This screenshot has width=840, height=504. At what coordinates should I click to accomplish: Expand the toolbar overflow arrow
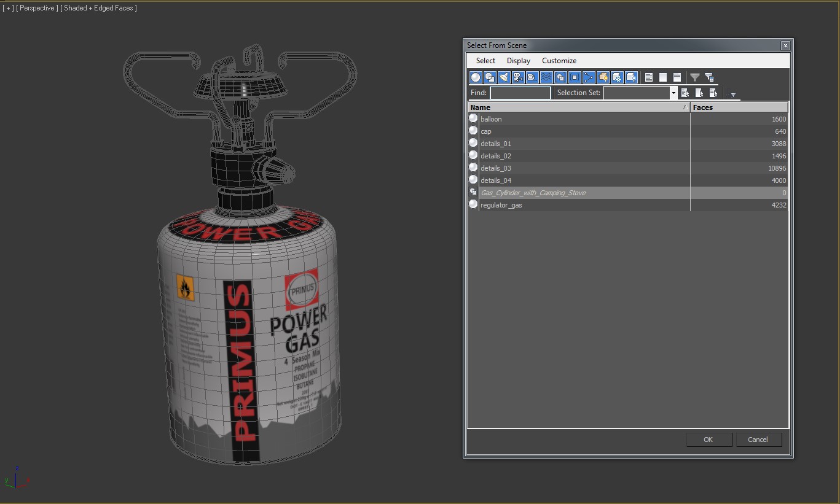point(733,95)
